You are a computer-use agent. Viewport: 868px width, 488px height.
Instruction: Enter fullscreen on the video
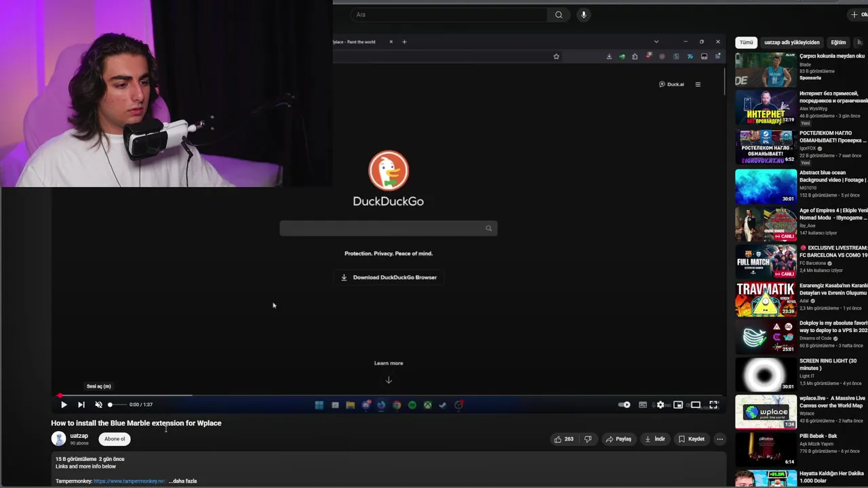click(x=713, y=405)
